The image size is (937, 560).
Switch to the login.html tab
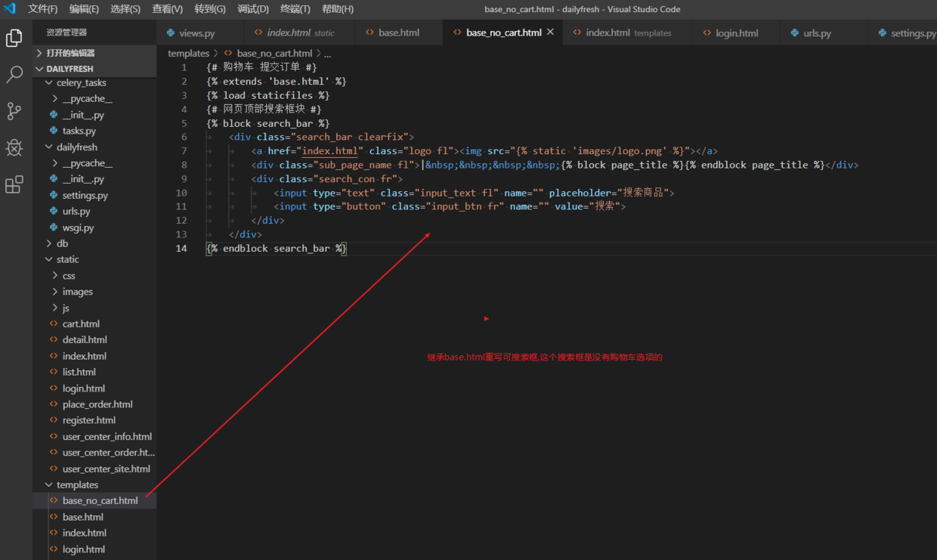(x=738, y=33)
